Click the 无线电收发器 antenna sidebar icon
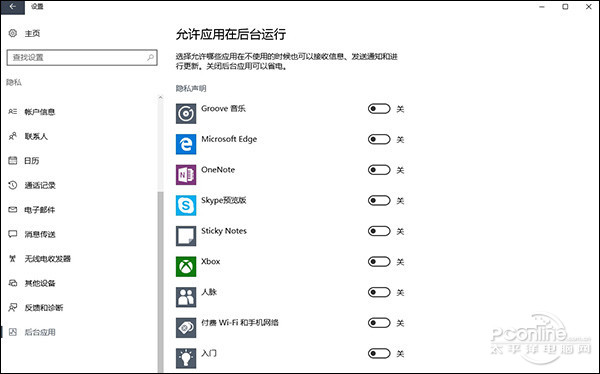This screenshot has width=600, height=374. coord(13,259)
